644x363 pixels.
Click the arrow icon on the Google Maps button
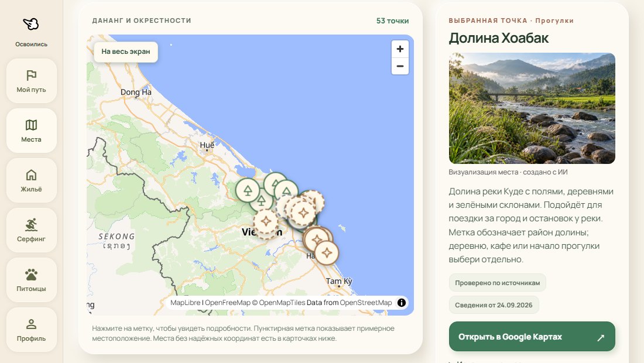click(x=601, y=337)
